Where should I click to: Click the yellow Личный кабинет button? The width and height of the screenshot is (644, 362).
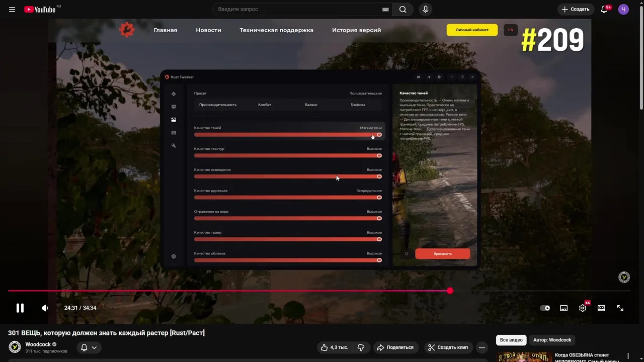pyautogui.click(x=472, y=30)
